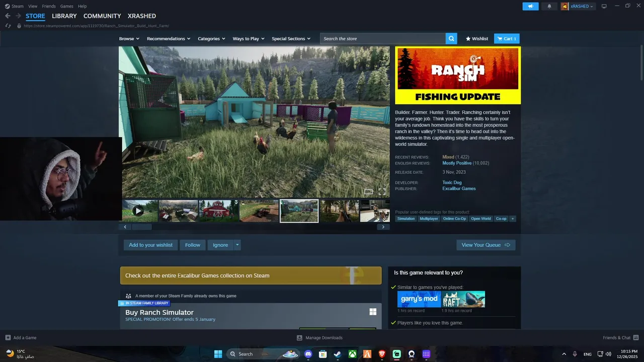Go to the STORE tab
Image resolution: width=644 pixels, height=362 pixels.
(x=35, y=16)
